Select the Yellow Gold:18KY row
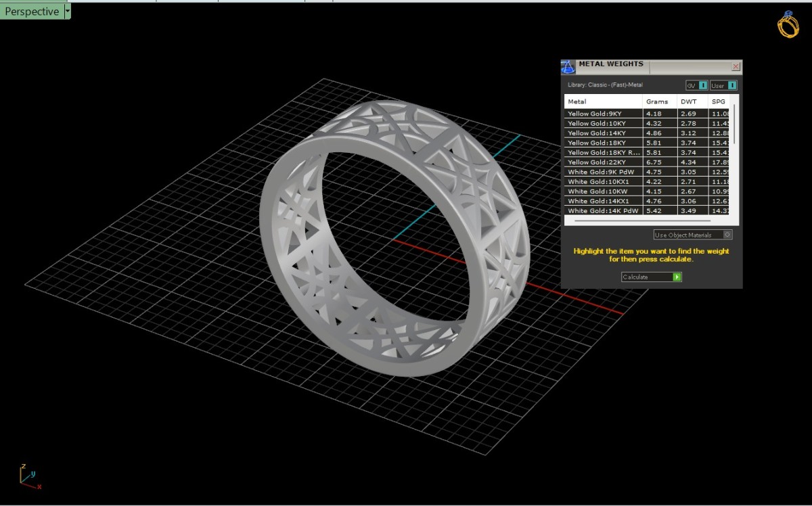812x506 pixels. pos(602,143)
